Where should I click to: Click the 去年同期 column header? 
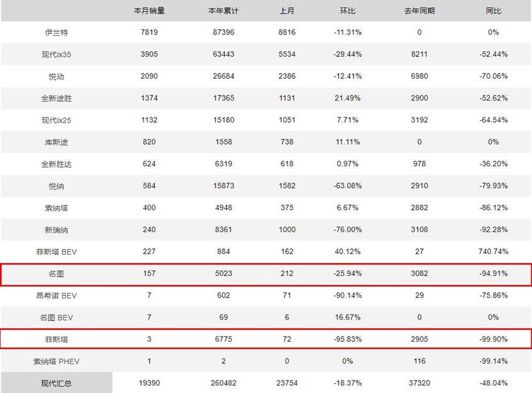(419, 11)
